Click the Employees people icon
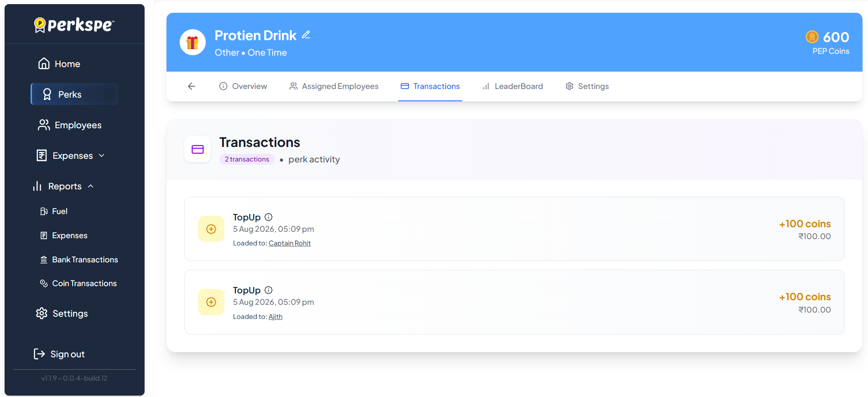868x397 pixels. coord(44,125)
